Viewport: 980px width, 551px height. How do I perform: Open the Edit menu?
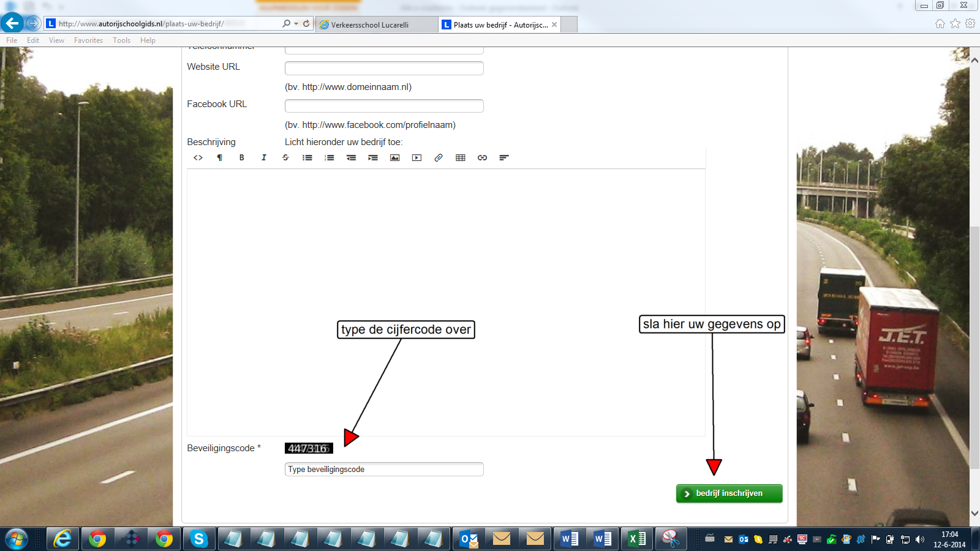coord(33,40)
